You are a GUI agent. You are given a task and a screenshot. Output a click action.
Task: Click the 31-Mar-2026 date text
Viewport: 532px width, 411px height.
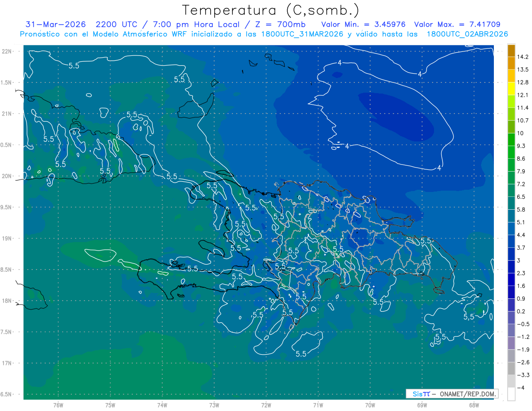coord(55,24)
